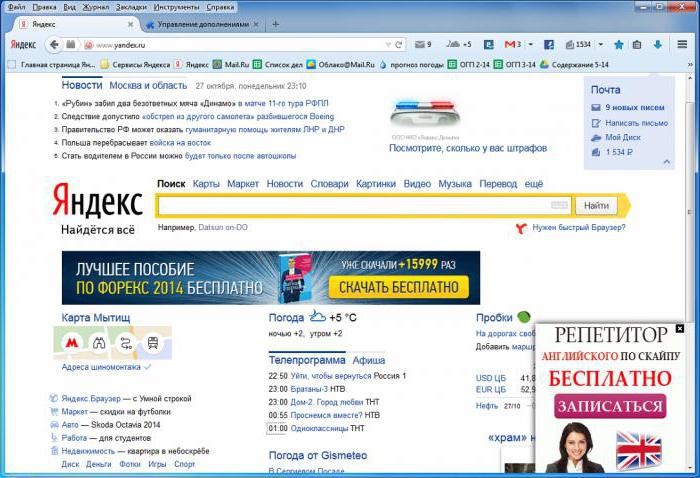700x478 pixels.
Task: Open the Журнал menu
Action: [96, 7]
